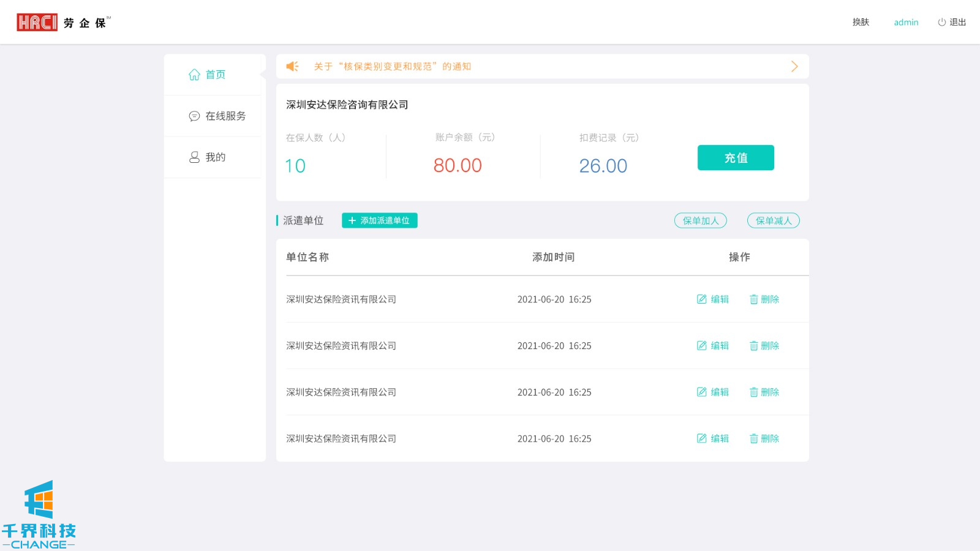The height and width of the screenshot is (551, 980).
Task: Delete the second company row
Action: tap(764, 346)
